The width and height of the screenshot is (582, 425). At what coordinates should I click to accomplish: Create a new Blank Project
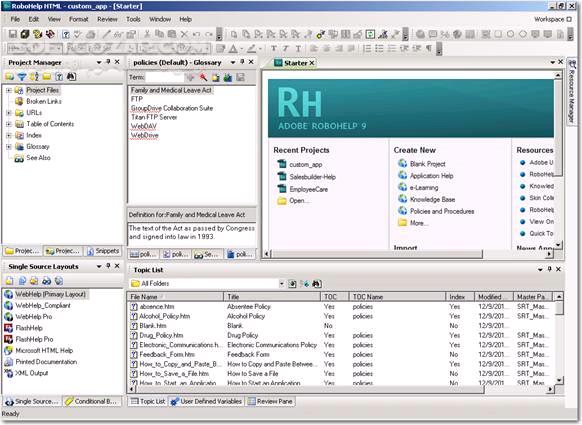pyautogui.click(x=428, y=164)
